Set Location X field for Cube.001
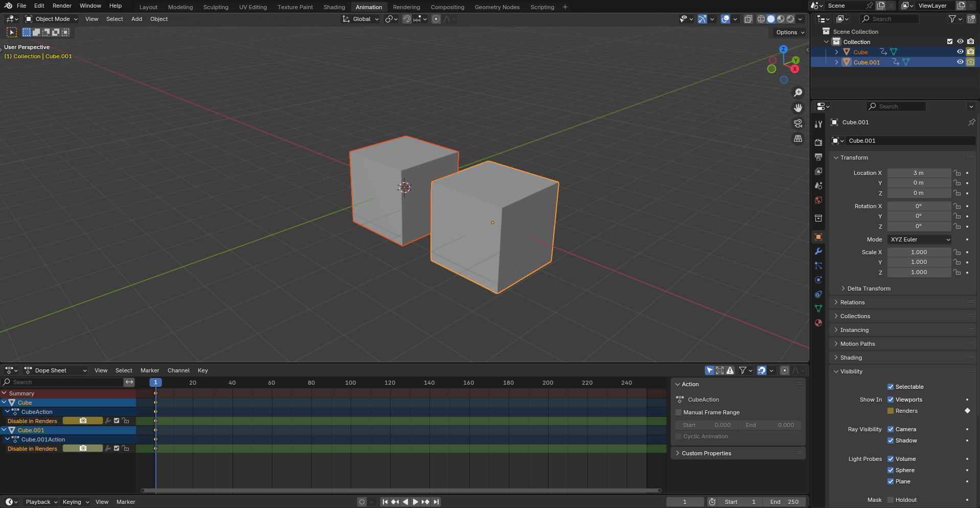980x508 pixels. pyautogui.click(x=919, y=173)
